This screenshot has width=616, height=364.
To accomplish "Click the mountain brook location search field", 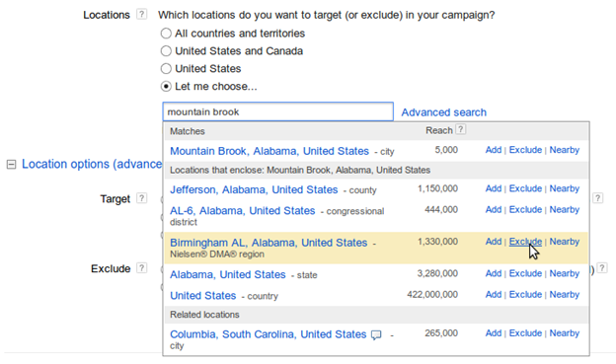I will pos(277,111).
